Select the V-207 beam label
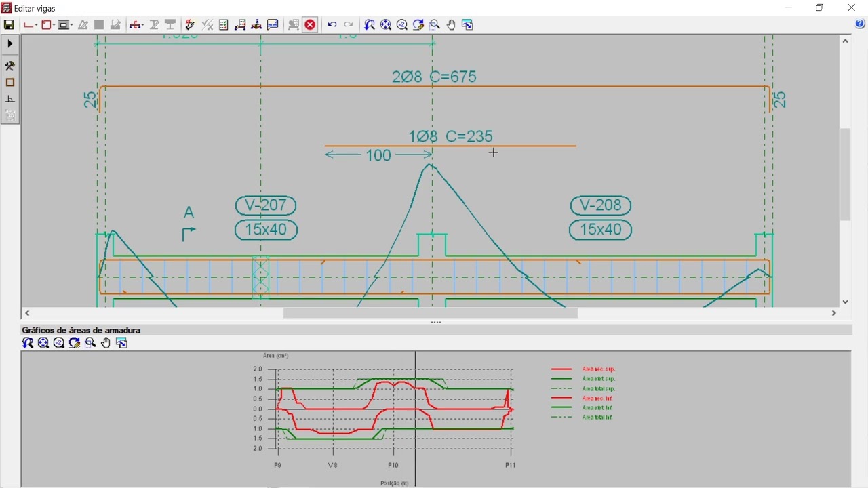 click(x=266, y=205)
